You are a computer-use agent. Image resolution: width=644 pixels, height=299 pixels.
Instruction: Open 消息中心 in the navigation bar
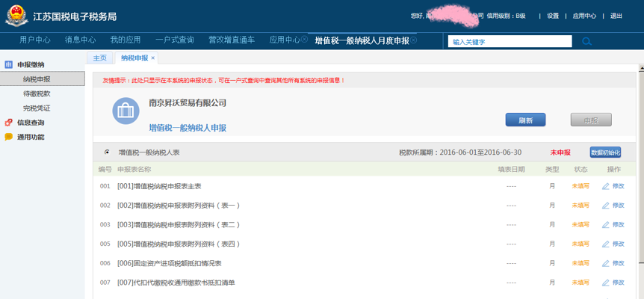(x=80, y=40)
